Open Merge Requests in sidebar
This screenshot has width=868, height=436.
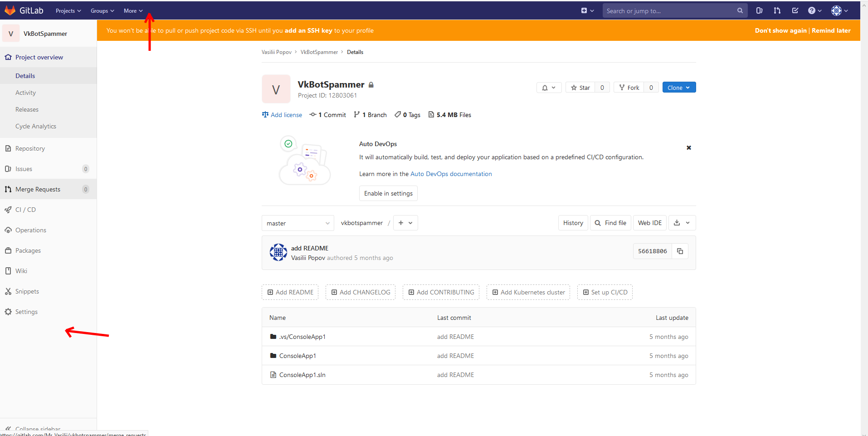pos(48,189)
